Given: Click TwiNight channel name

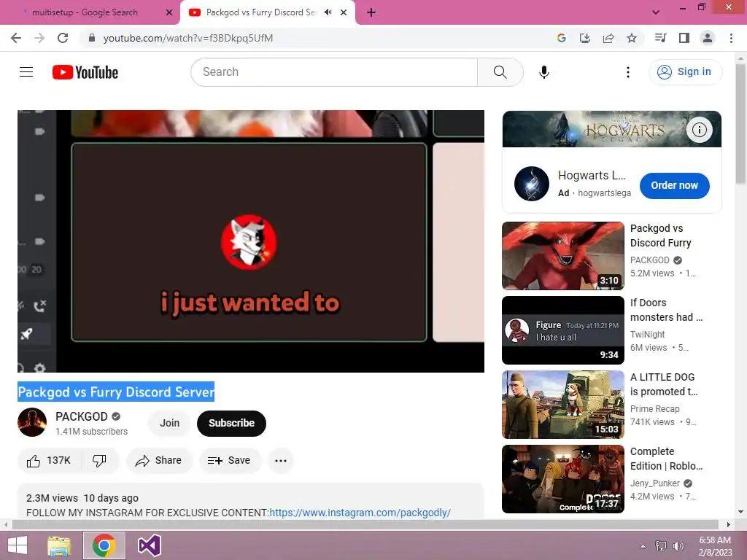Looking at the screenshot, I should (648, 334).
